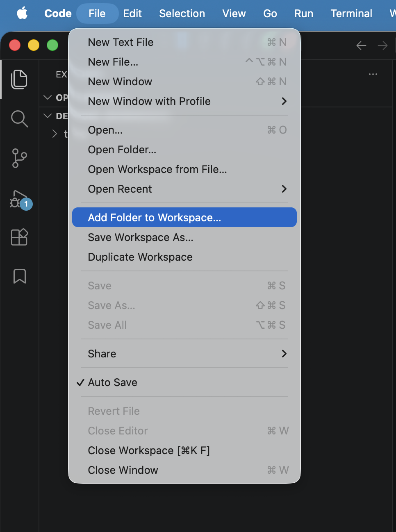Collapse the DE folder section in Explorer
Viewport: 396px width, 532px height.
click(48, 116)
